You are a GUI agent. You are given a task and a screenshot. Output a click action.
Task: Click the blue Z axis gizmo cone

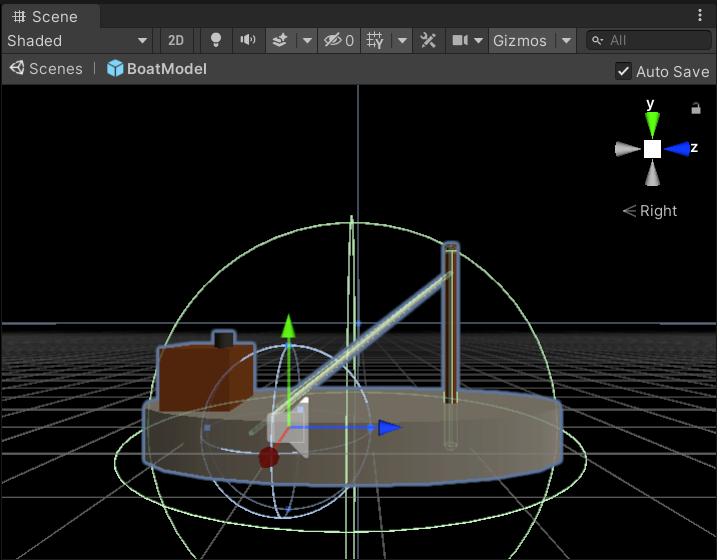(677, 149)
